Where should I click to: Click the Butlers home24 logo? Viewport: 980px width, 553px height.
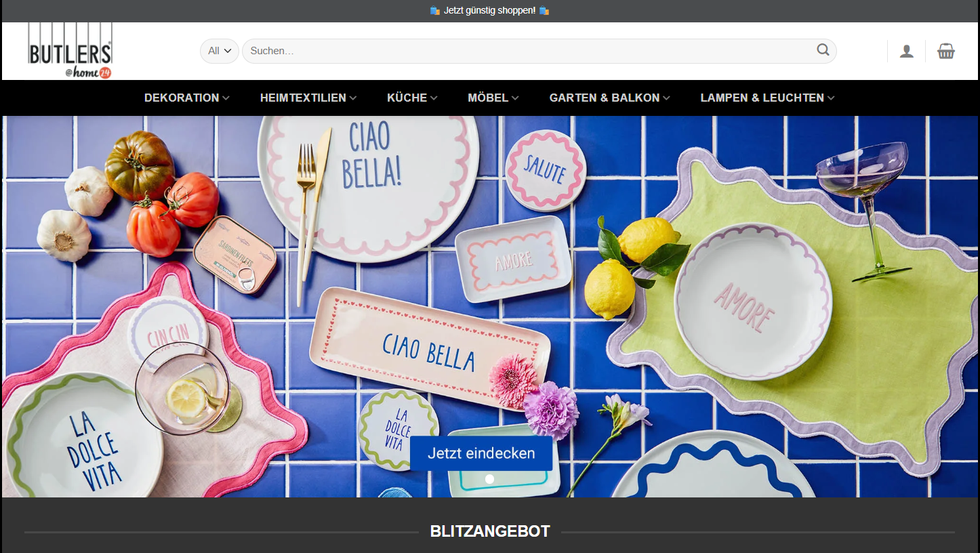pyautogui.click(x=70, y=52)
